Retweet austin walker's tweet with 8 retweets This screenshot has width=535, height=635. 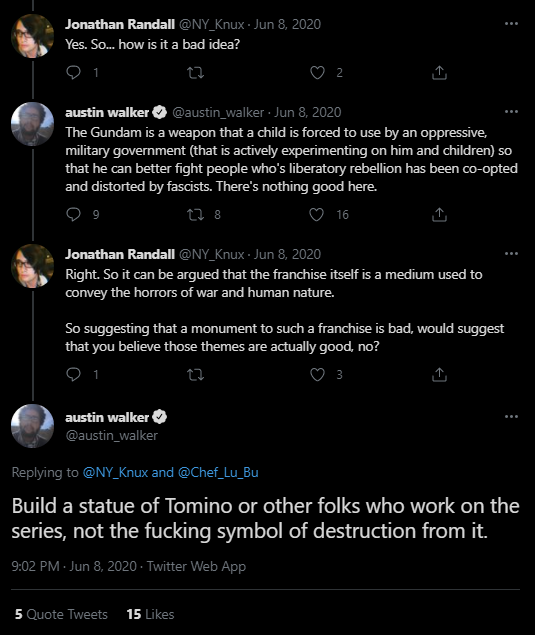[195, 215]
